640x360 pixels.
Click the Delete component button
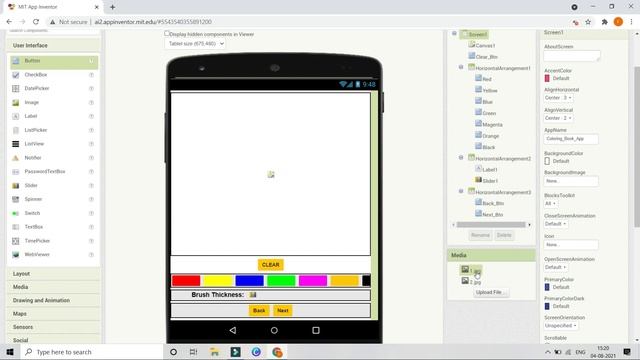click(x=504, y=235)
